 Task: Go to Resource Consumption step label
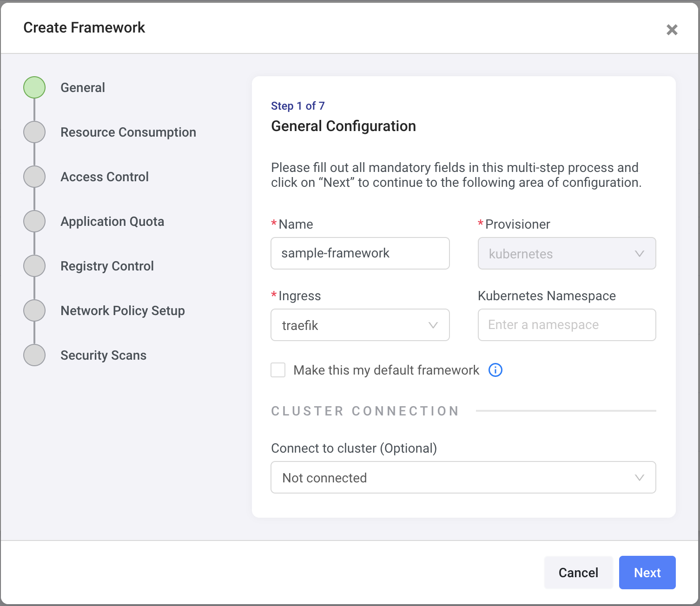pyautogui.click(x=128, y=132)
